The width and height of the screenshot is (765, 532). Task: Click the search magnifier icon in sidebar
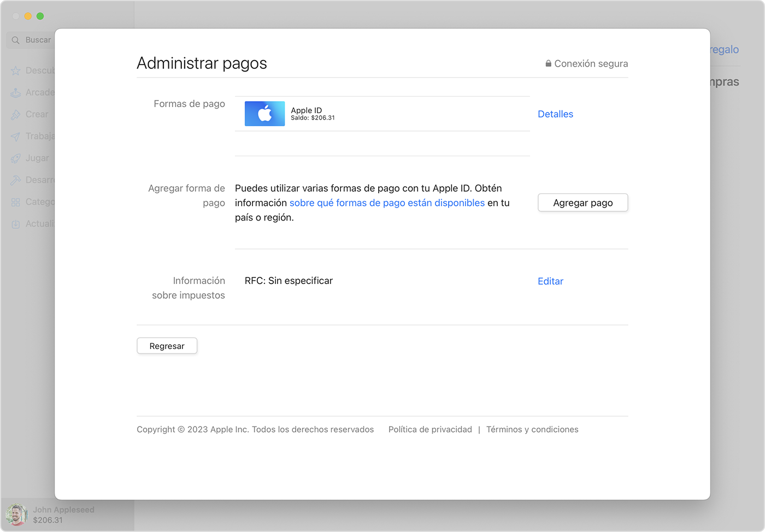[16, 40]
